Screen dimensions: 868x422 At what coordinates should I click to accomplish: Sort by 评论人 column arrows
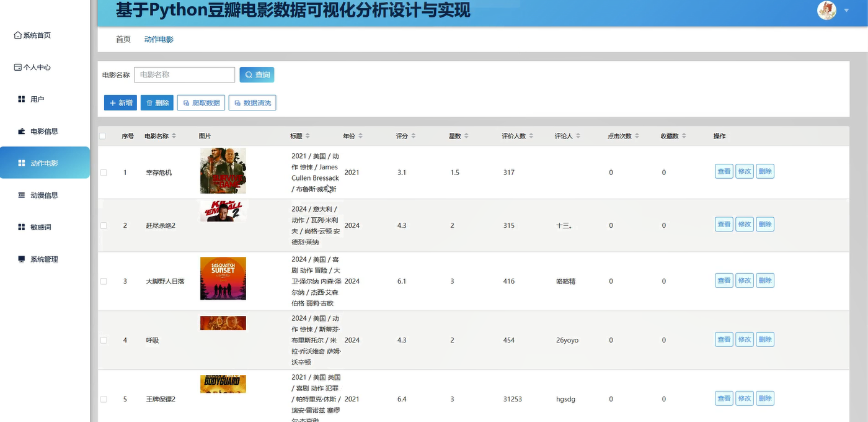click(578, 136)
